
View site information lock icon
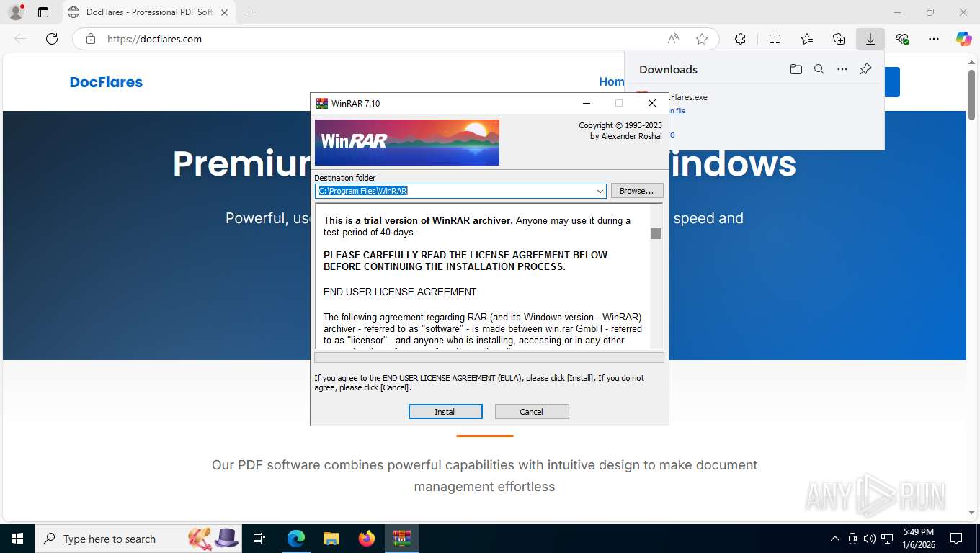click(91, 39)
